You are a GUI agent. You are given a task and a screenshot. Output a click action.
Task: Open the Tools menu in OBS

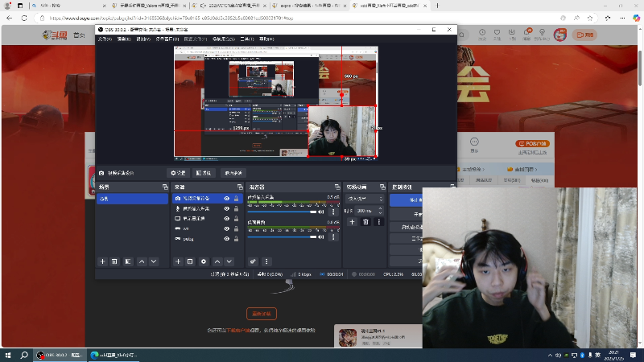point(247,39)
